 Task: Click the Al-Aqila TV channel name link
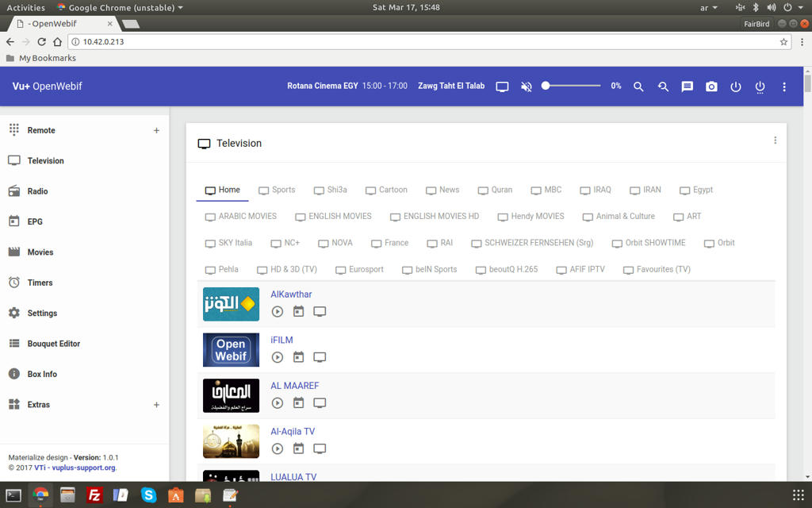(x=293, y=431)
